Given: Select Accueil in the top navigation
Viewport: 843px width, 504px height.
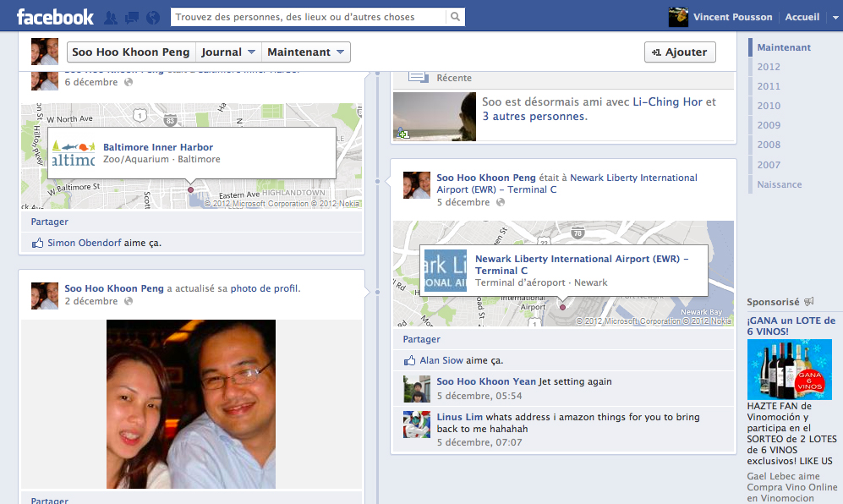Looking at the screenshot, I should (801, 16).
